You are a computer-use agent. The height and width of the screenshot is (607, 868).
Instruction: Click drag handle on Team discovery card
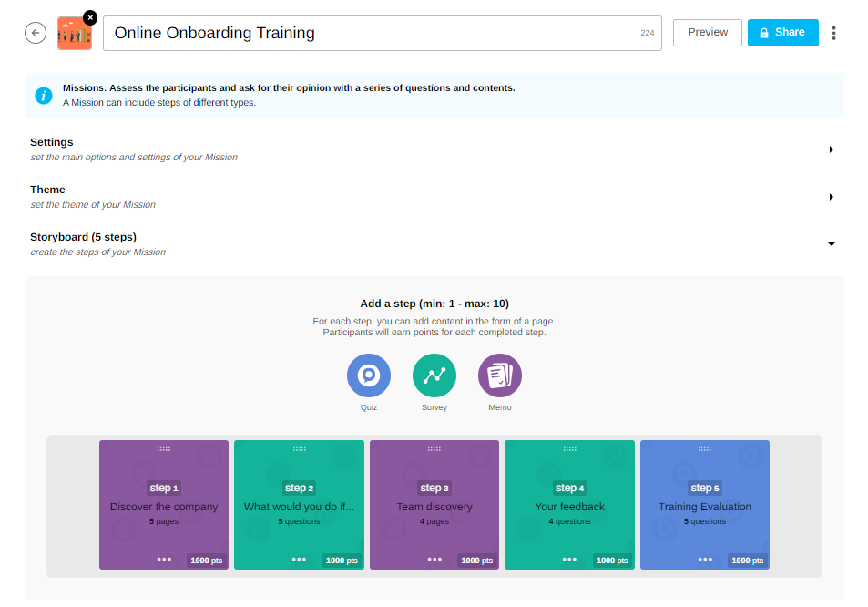click(x=434, y=448)
